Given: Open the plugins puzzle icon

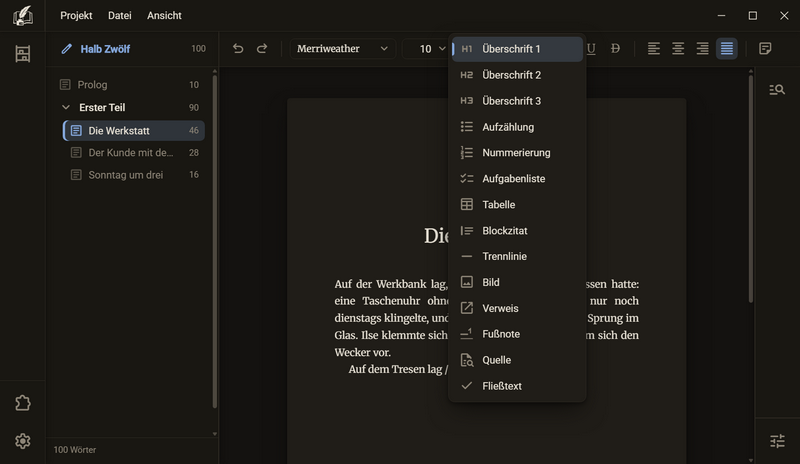Looking at the screenshot, I should pyautogui.click(x=22, y=403).
